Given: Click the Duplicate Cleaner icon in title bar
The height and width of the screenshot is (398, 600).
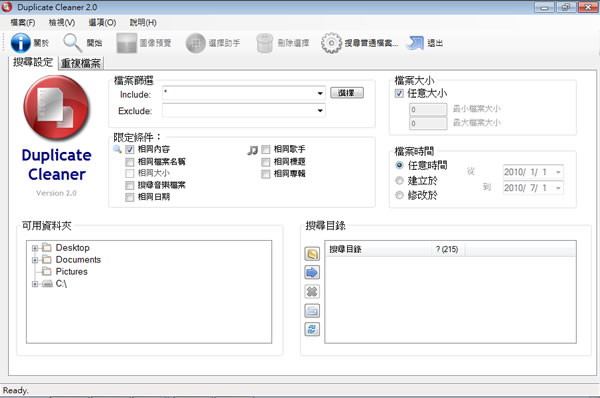Looking at the screenshot, I should click(x=7, y=7).
